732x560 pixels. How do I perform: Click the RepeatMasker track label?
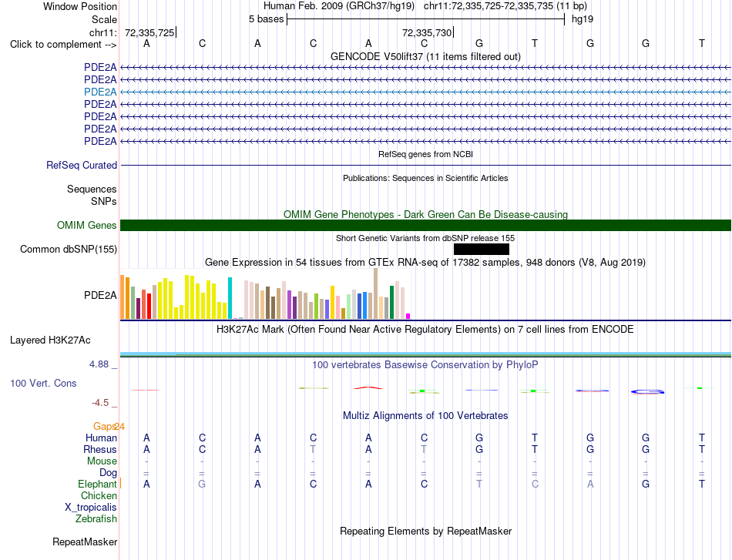85,542
